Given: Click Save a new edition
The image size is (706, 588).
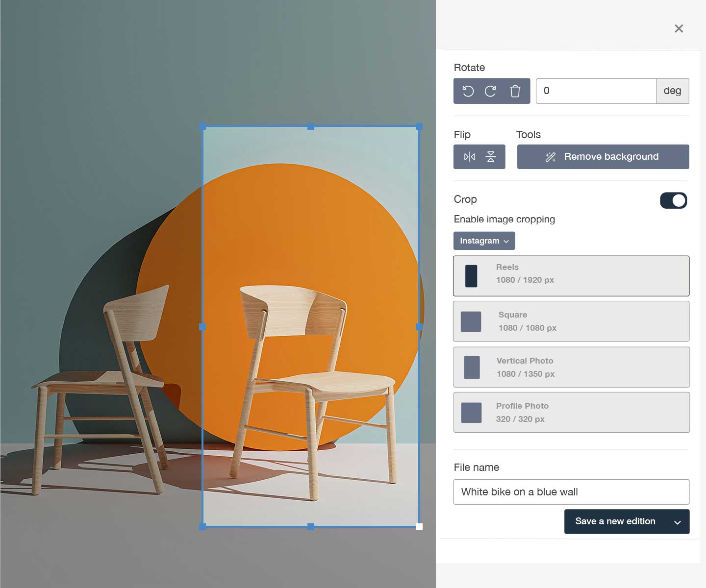Looking at the screenshot, I should point(615,521).
